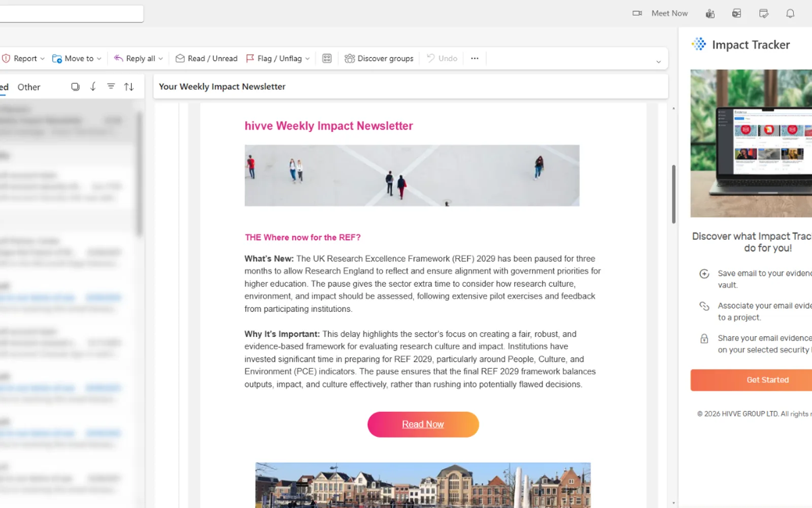This screenshot has width=812, height=508.
Task: Click the Meet Now camera icon
Action: click(x=637, y=13)
